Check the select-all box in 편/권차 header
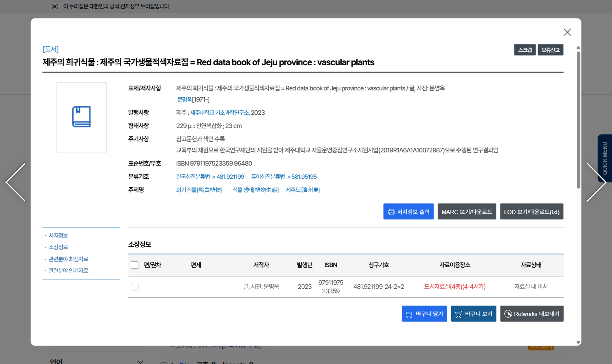This screenshot has width=612, height=364. pyautogui.click(x=135, y=265)
